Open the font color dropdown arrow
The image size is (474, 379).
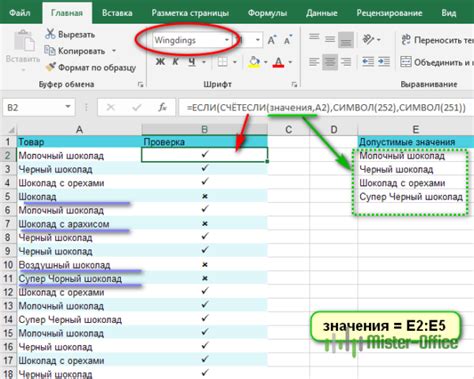click(290, 62)
